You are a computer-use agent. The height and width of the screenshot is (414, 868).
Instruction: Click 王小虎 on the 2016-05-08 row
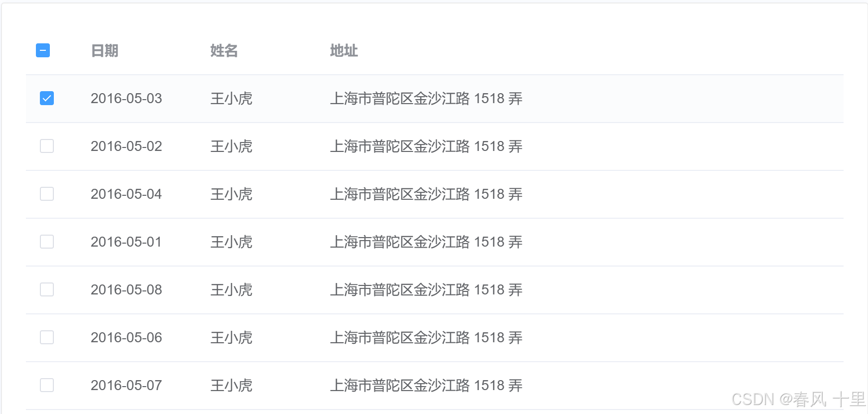(232, 289)
